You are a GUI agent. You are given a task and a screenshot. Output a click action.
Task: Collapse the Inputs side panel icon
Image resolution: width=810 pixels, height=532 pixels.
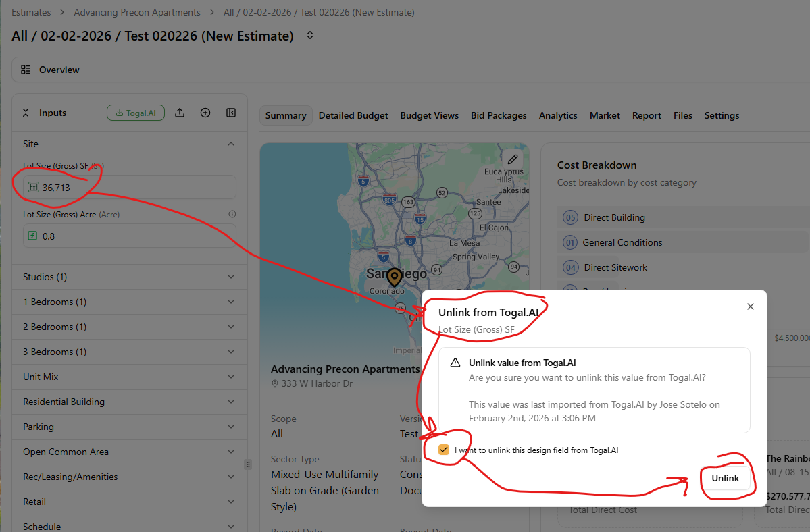coord(231,113)
